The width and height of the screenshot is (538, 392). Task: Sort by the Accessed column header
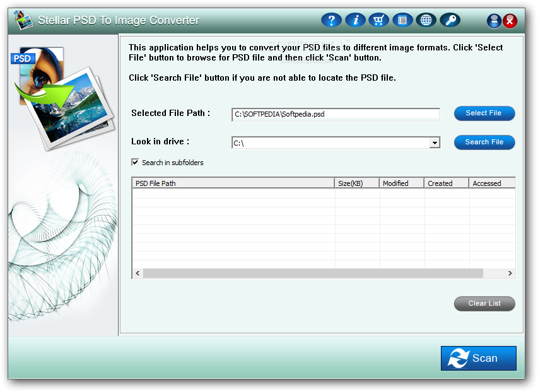tap(492, 183)
